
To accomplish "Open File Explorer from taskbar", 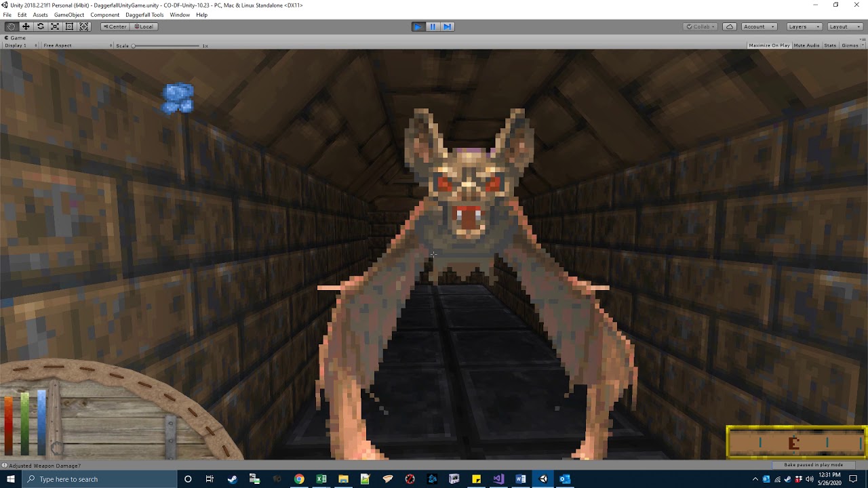I will pyautogui.click(x=343, y=479).
